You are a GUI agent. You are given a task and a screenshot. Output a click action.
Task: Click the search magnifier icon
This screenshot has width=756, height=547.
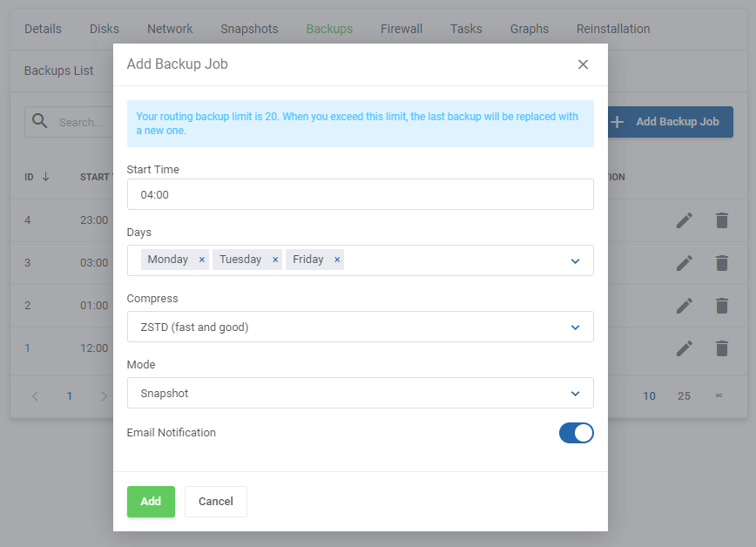pyautogui.click(x=39, y=121)
